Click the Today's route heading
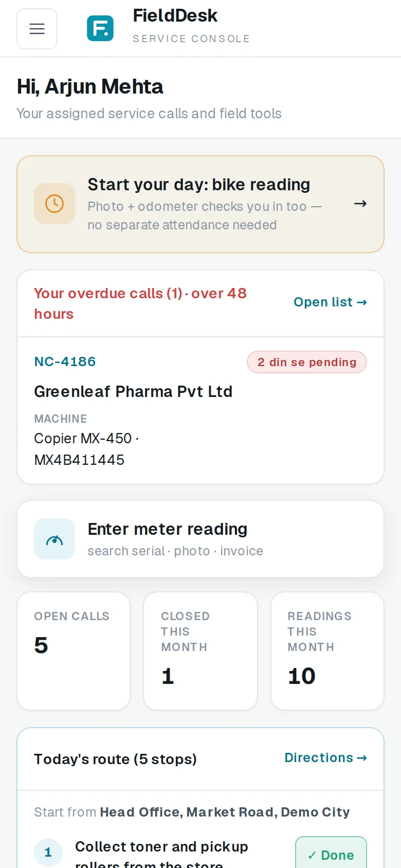Screen dimensions: 401x868 tap(115, 759)
